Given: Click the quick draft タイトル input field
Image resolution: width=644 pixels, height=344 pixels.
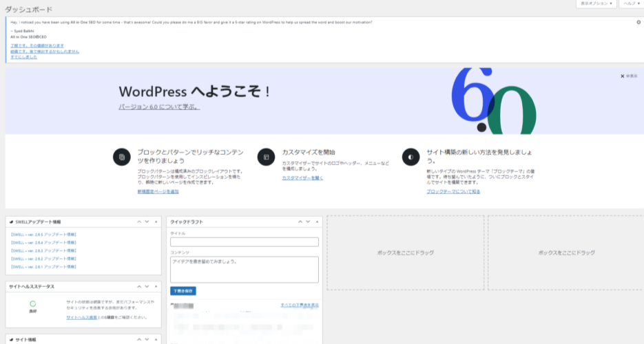Looking at the screenshot, I should pyautogui.click(x=245, y=242).
